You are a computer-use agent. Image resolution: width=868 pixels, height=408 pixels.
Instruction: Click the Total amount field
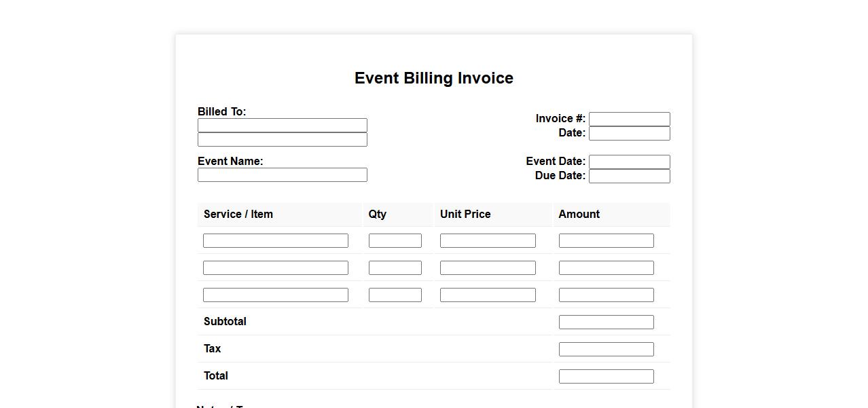click(x=606, y=377)
